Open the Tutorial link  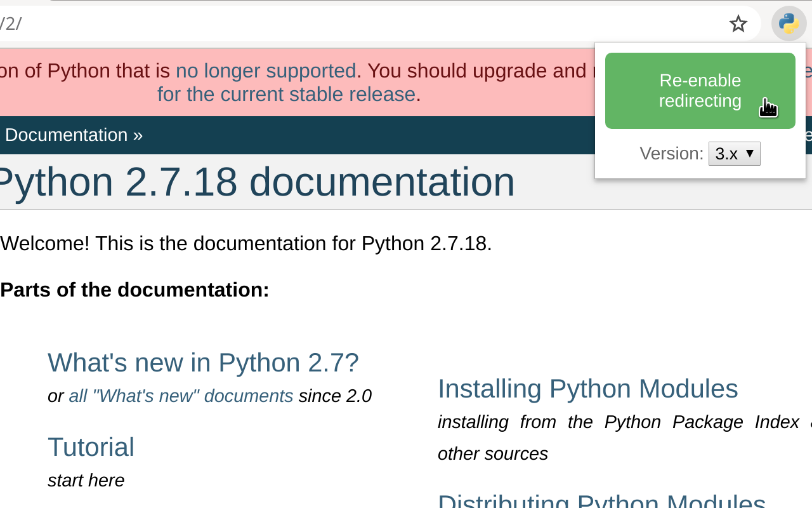tap(91, 447)
